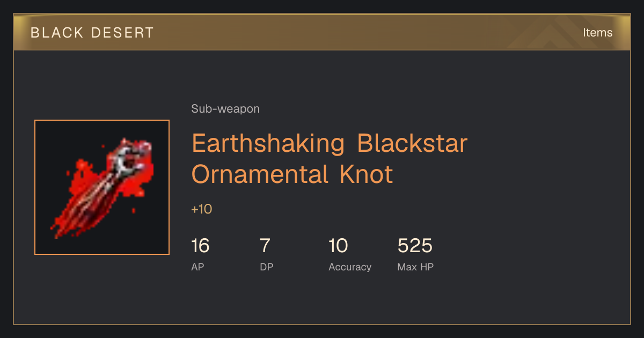Click the DP stat label

pyautogui.click(x=267, y=267)
